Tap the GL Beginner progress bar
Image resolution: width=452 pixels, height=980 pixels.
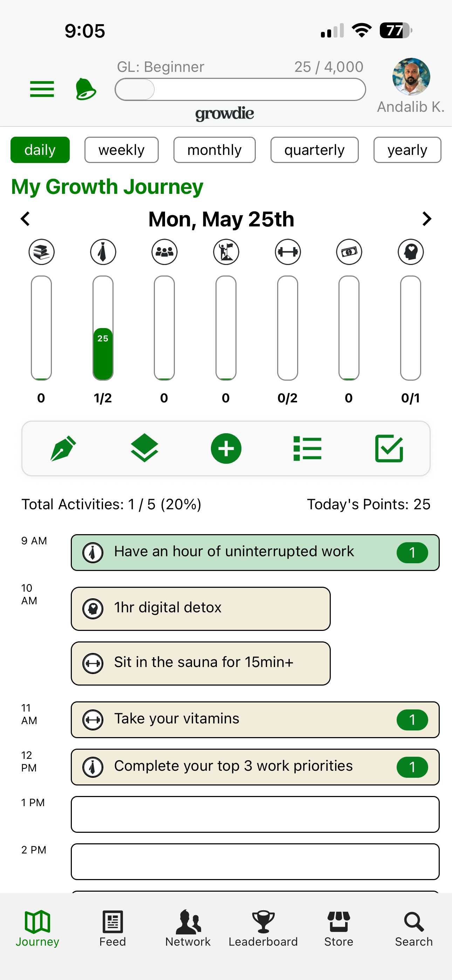pos(240,89)
